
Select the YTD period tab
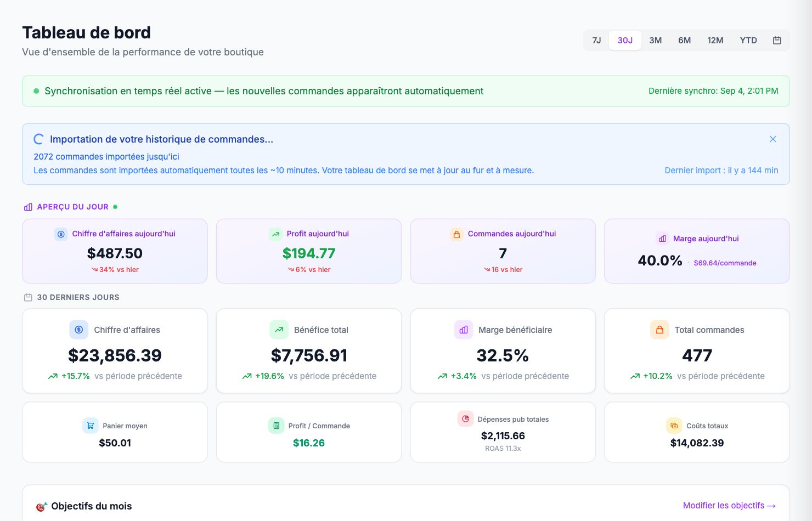(x=748, y=40)
